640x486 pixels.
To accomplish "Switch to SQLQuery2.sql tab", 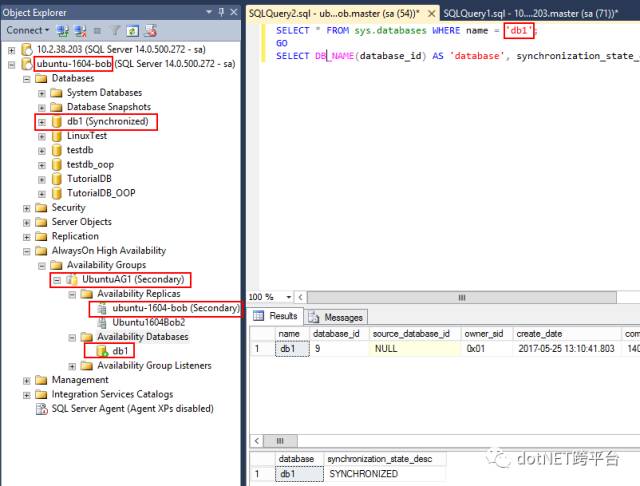I will tap(334, 13).
